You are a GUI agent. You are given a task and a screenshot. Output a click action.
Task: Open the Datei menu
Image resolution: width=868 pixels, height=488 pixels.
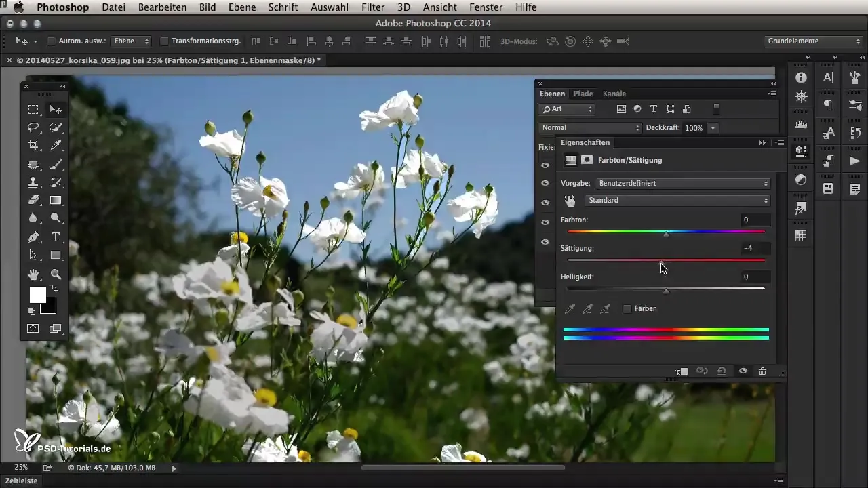(114, 7)
